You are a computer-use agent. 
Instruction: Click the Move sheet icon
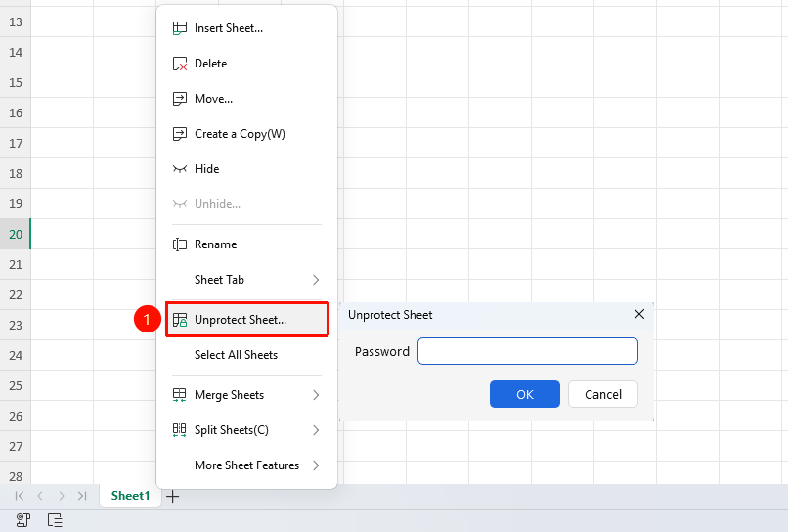(180, 99)
